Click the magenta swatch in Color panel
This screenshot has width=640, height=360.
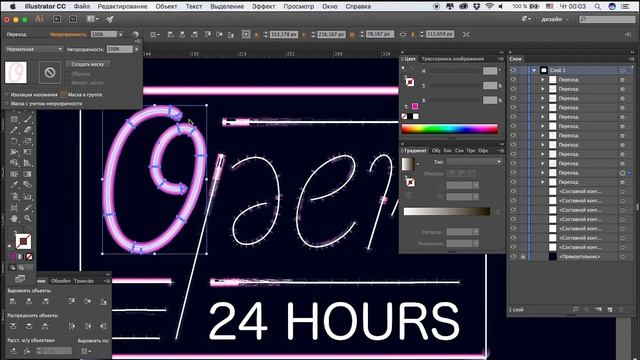[415, 107]
